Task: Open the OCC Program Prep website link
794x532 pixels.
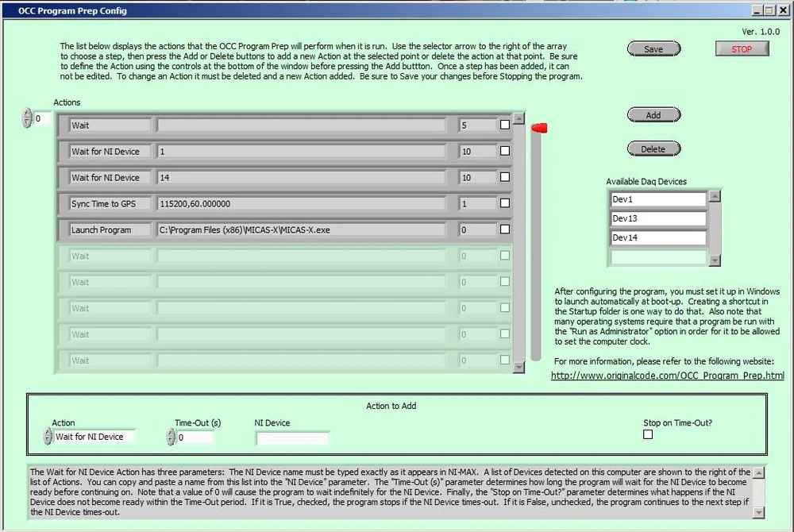Action: (667, 374)
